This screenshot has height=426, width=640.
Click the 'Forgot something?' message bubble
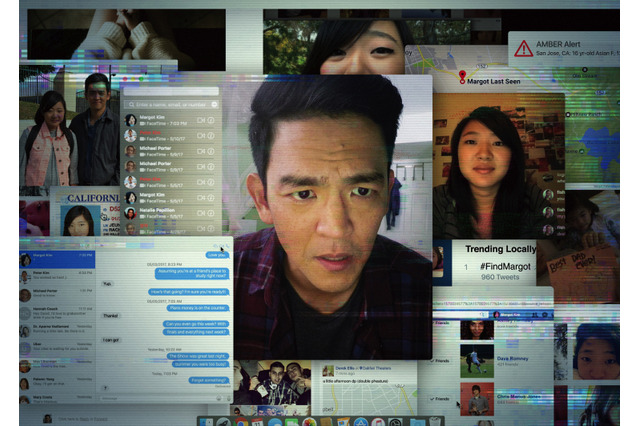[210, 379]
